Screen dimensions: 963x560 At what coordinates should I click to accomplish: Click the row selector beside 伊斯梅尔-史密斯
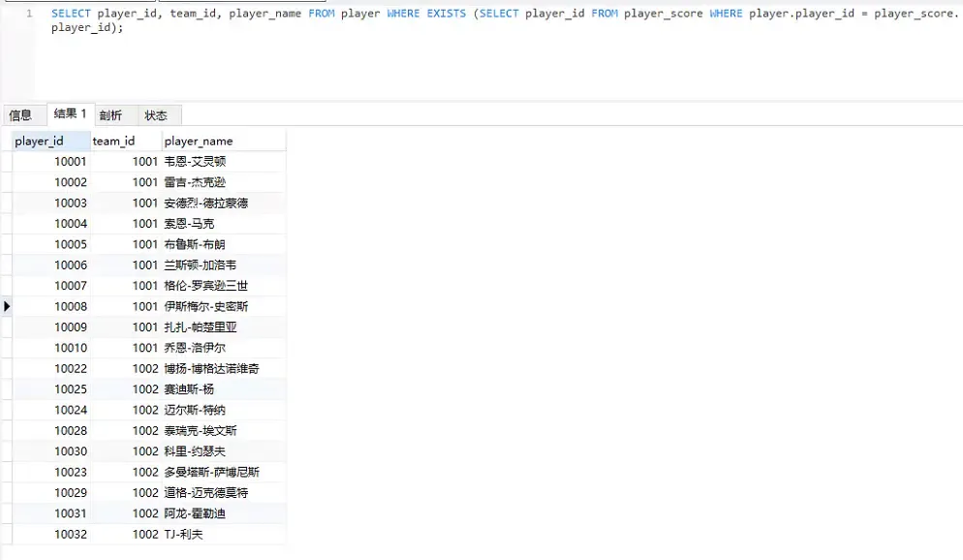pyautogui.click(x=7, y=306)
